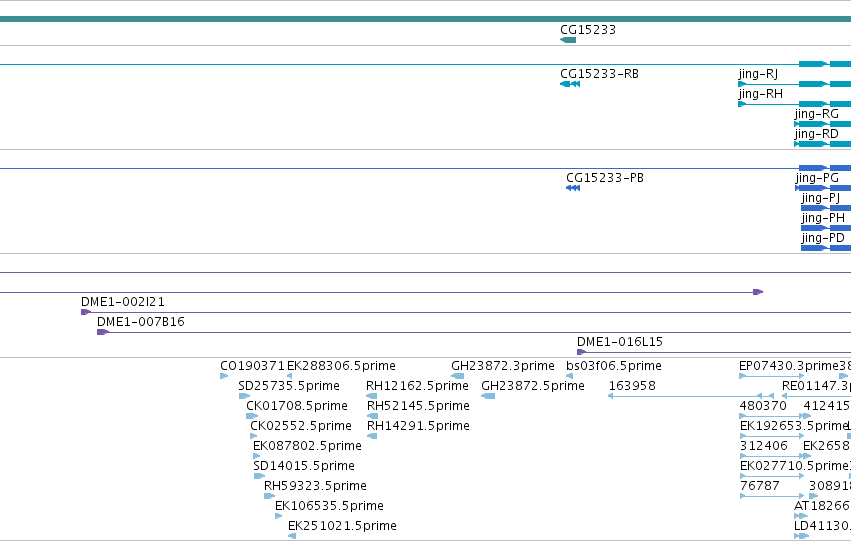Image resolution: width=851 pixels, height=541 pixels.
Task: Select the DME1-016L15 purple start arrow
Action: [x=581, y=352]
